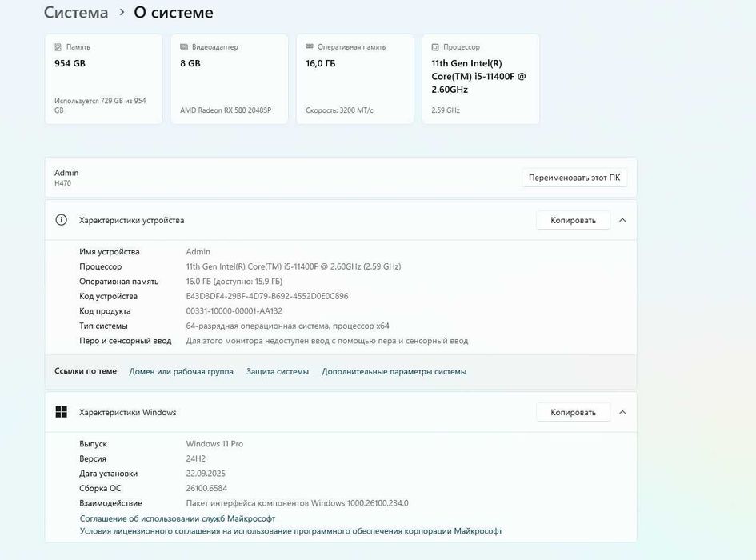
Task: Click the Ссылки по теме label
Action: [x=86, y=371]
